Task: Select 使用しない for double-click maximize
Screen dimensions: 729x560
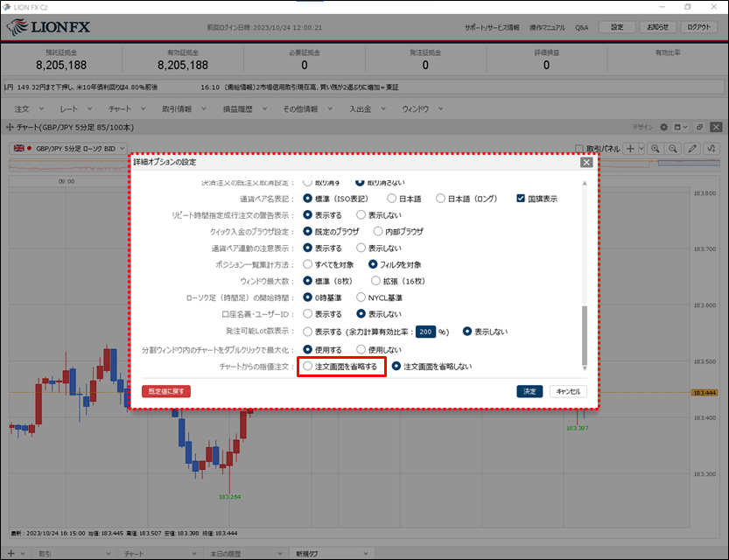Action: (x=361, y=349)
